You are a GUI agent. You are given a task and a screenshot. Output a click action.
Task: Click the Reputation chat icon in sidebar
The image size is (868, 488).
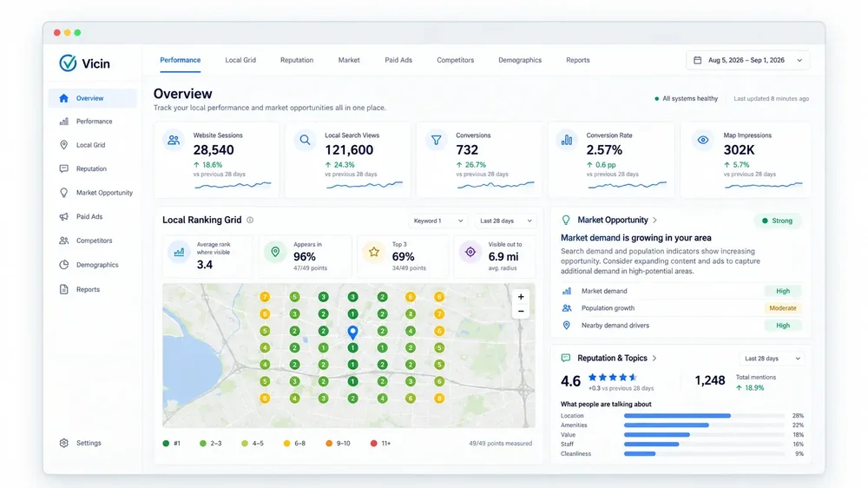coord(63,168)
